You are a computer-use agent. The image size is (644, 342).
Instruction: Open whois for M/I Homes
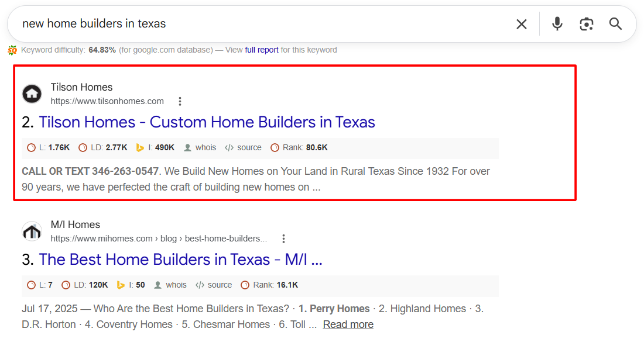point(170,285)
